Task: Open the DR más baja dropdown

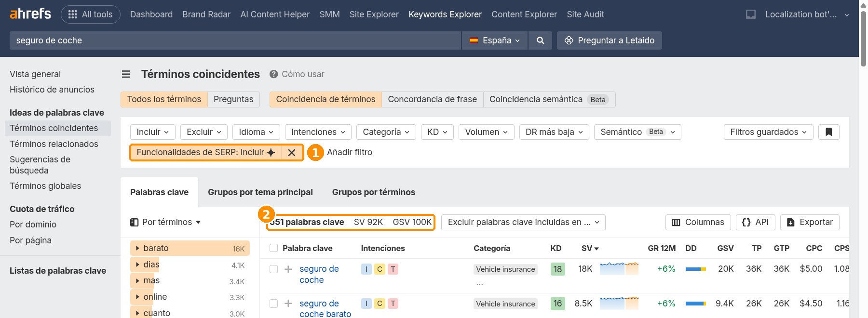Action: [554, 132]
